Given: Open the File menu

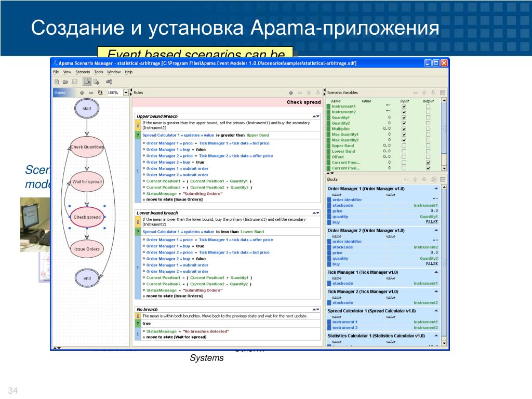Looking at the screenshot, I should point(56,72).
